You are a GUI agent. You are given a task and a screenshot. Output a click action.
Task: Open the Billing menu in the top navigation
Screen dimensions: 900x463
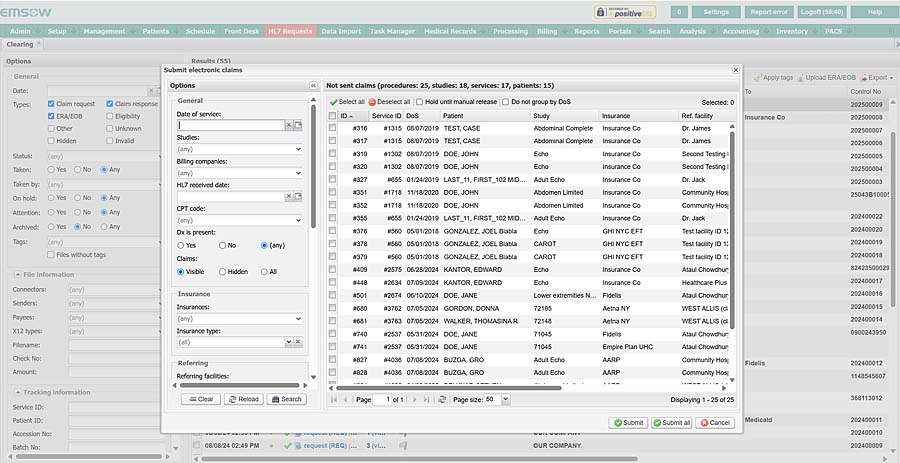547,32
